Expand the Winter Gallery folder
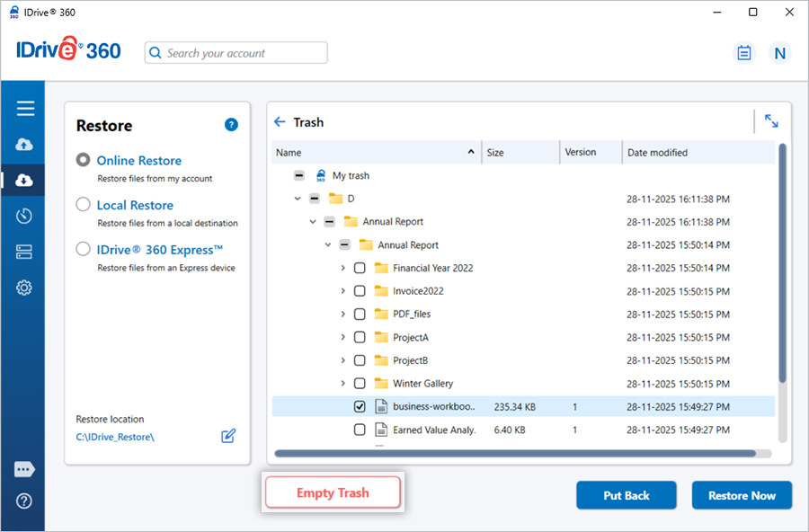This screenshot has height=532, width=809. 342,384
